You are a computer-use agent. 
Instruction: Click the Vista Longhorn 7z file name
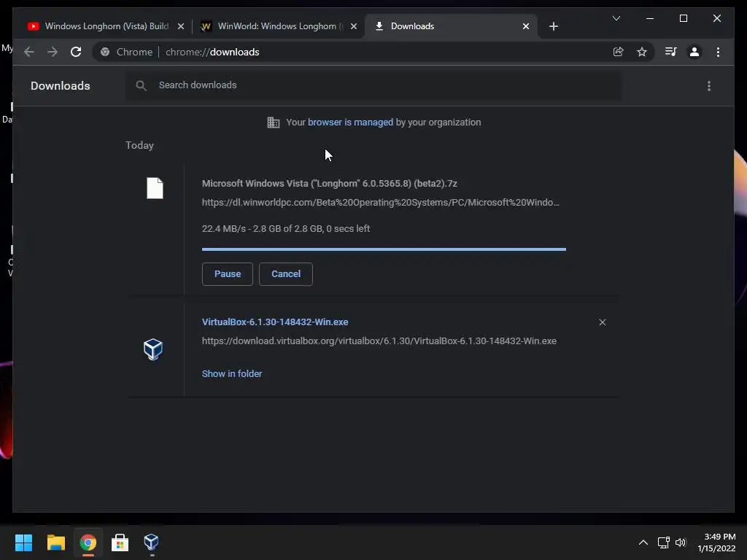tap(330, 183)
